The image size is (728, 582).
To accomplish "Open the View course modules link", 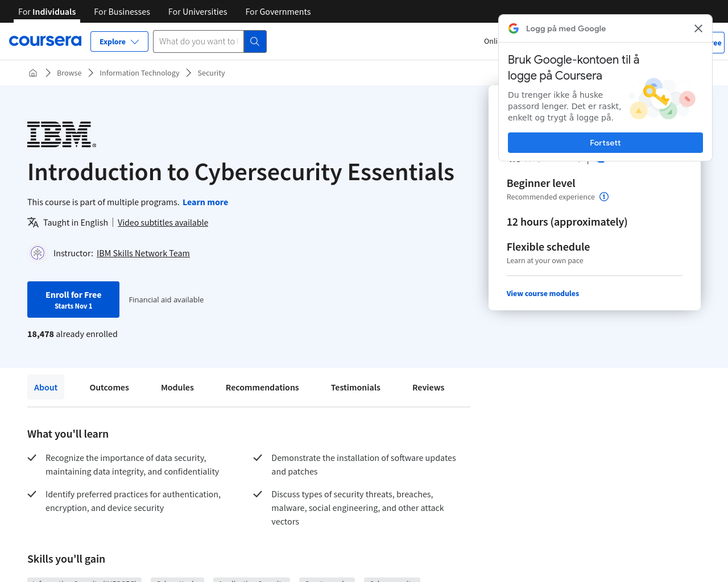I will click(x=543, y=294).
